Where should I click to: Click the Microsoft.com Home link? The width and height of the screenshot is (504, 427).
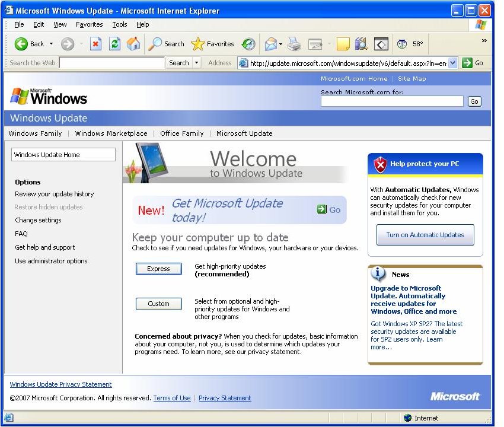coord(354,78)
